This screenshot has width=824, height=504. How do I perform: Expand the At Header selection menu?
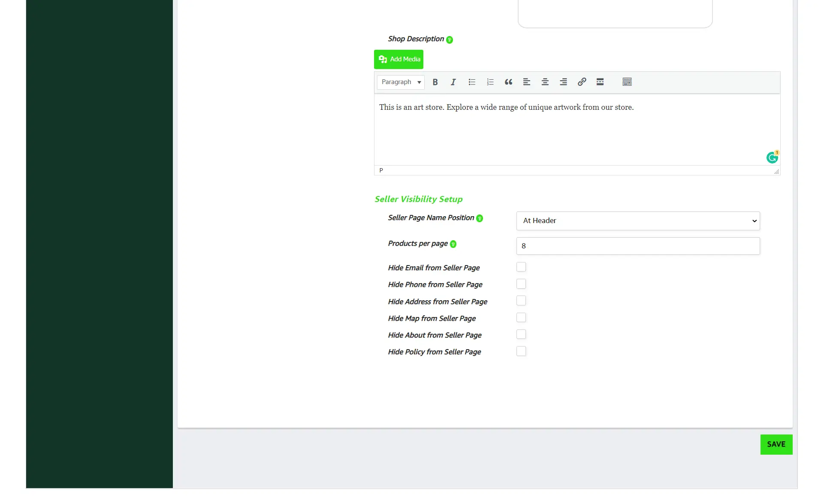(x=637, y=220)
